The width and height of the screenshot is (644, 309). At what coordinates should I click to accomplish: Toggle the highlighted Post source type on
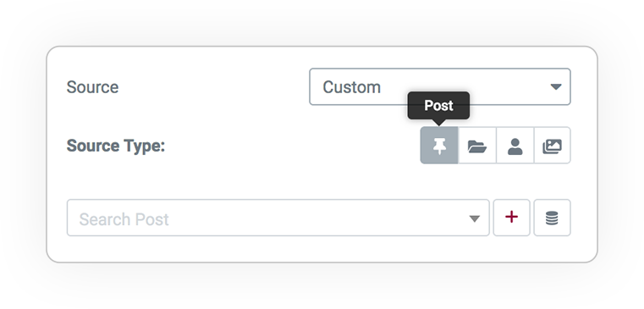[439, 146]
